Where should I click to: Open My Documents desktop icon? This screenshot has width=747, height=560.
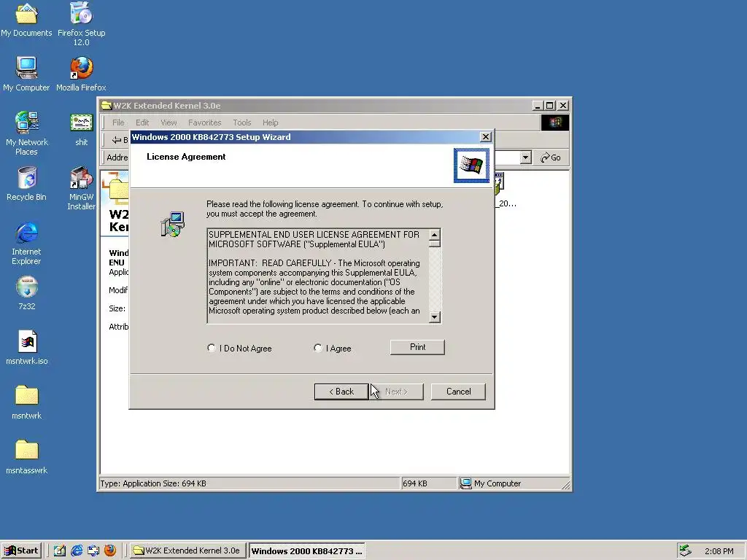[x=26, y=20]
